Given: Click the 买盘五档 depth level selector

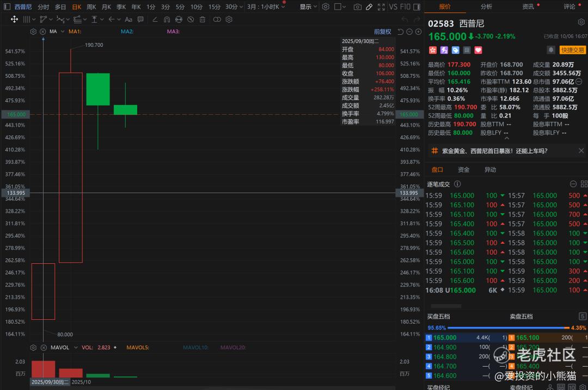Looking at the screenshot, I should pos(583,317).
